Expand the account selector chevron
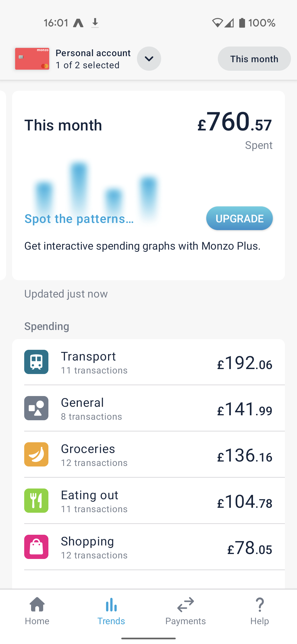Screen dimensions: 297x644 click(x=149, y=59)
